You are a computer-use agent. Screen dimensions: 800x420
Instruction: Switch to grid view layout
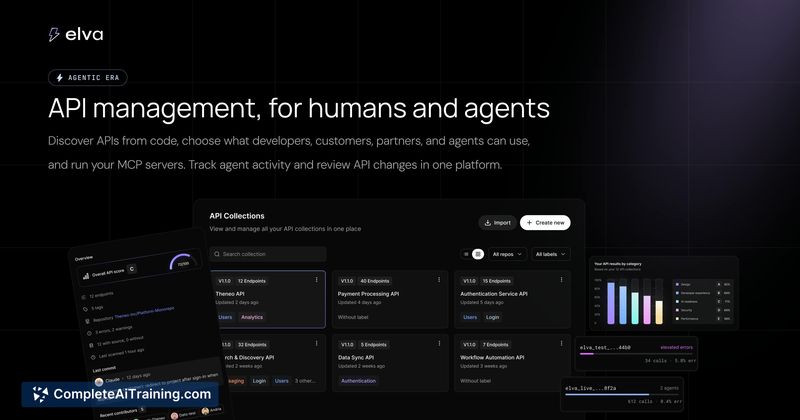[478, 254]
